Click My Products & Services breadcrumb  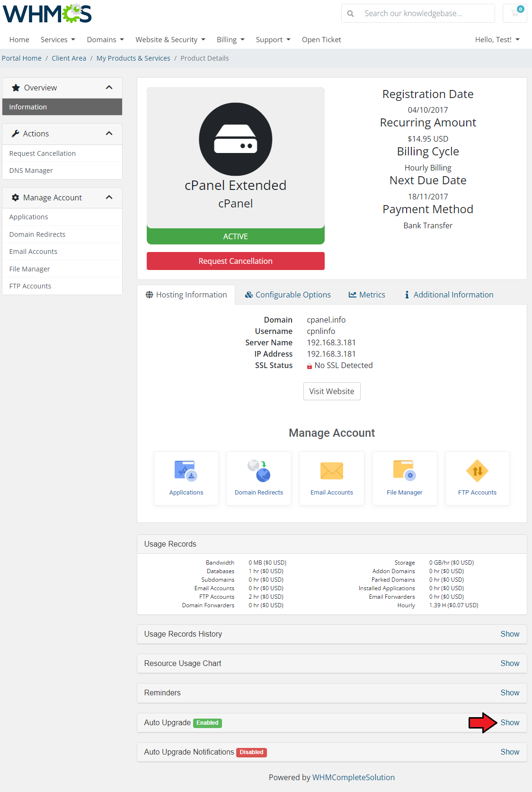[x=133, y=58]
